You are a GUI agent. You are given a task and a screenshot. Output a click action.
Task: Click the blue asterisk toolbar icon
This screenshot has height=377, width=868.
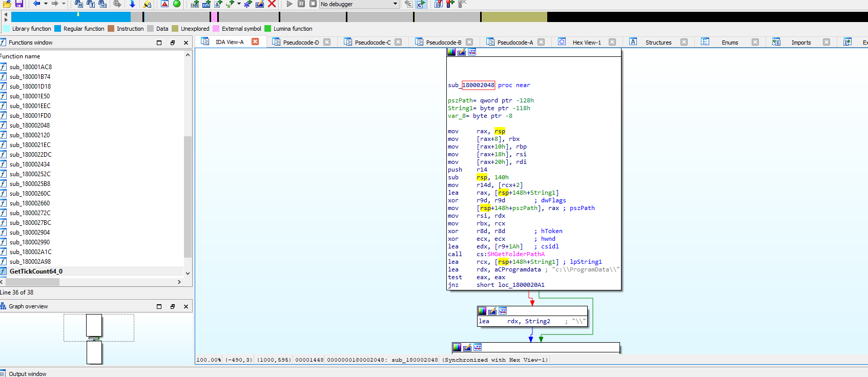click(248, 4)
